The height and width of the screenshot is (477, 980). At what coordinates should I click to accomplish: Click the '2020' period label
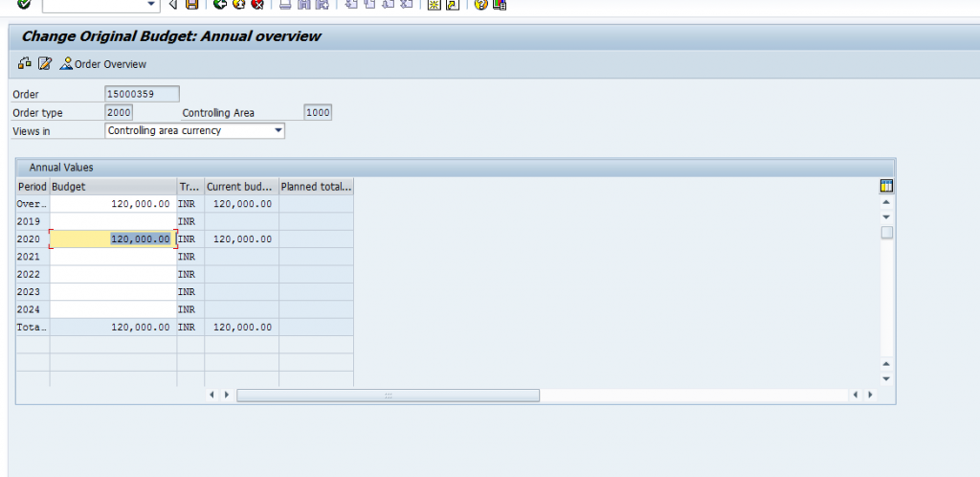coord(29,238)
